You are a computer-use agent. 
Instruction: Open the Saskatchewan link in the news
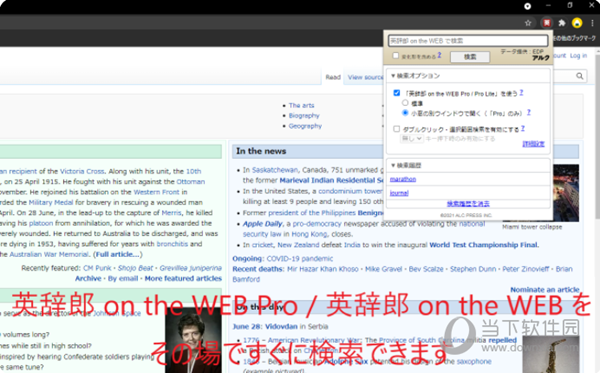click(x=275, y=170)
